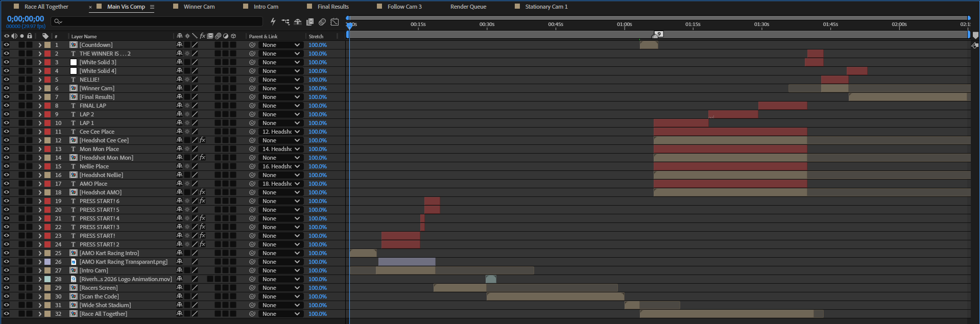
Task: Click the Parent & Link column header
Action: (263, 37)
